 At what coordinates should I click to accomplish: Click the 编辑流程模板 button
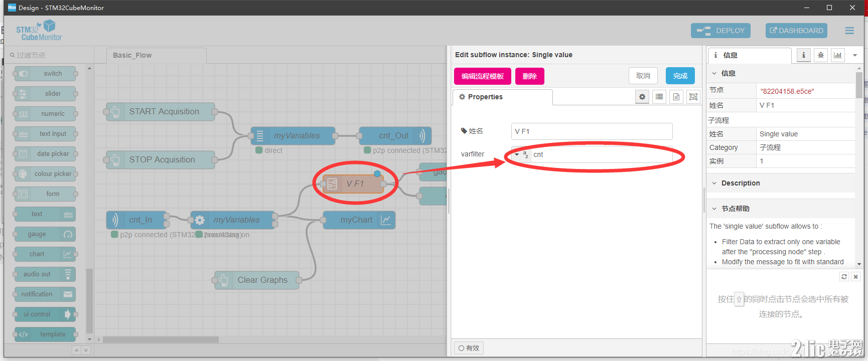click(x=483, y=76)
